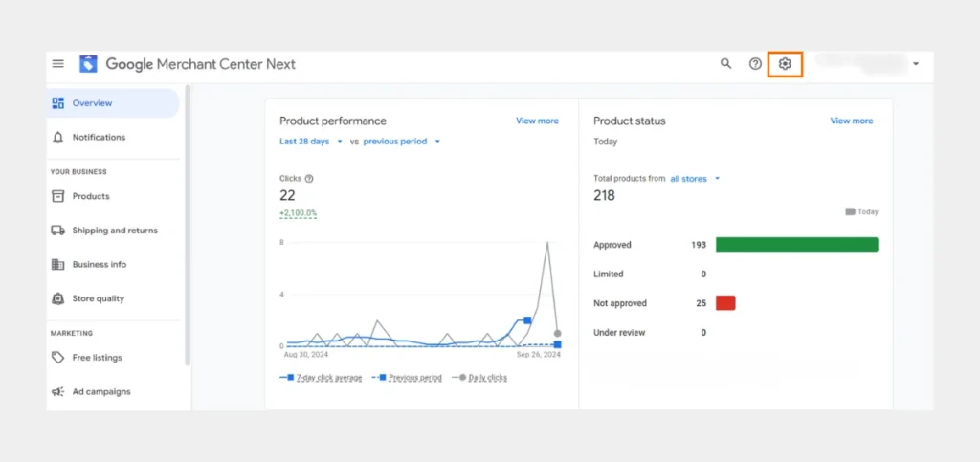Screen dimensions: 980x462
Task: Open Ad campaigns page
Action: coord(113,392)
